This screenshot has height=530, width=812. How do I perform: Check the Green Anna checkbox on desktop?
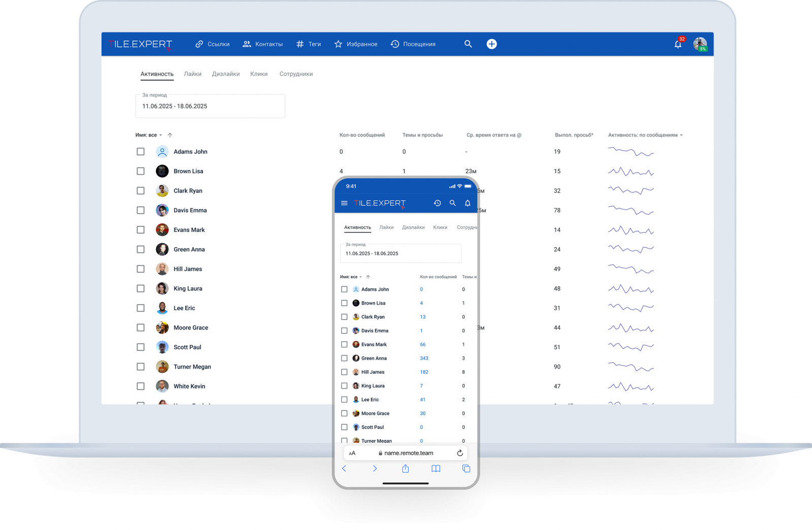coord(141,249)
